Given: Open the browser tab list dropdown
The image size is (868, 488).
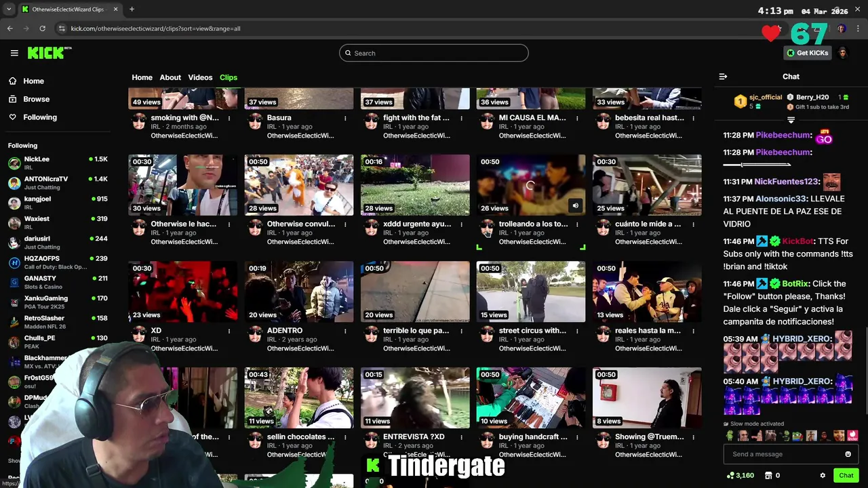Looking at the screenshot, I should click(x=9, y=9).
